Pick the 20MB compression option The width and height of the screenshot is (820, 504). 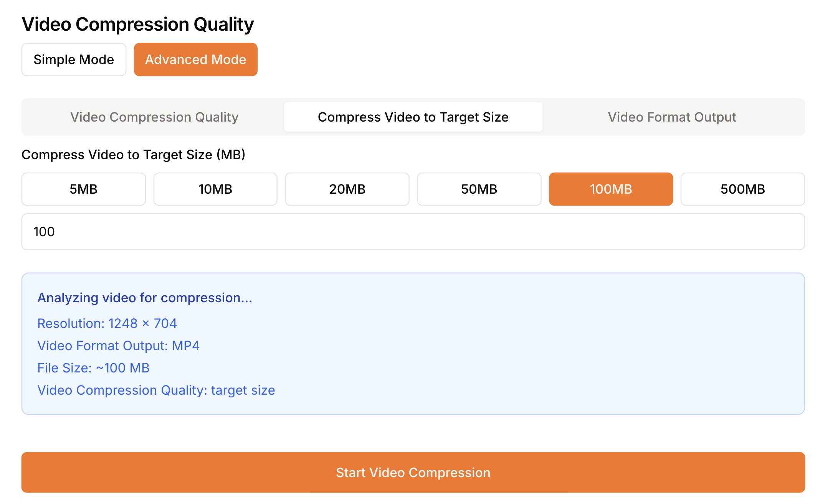click(347, 189)
